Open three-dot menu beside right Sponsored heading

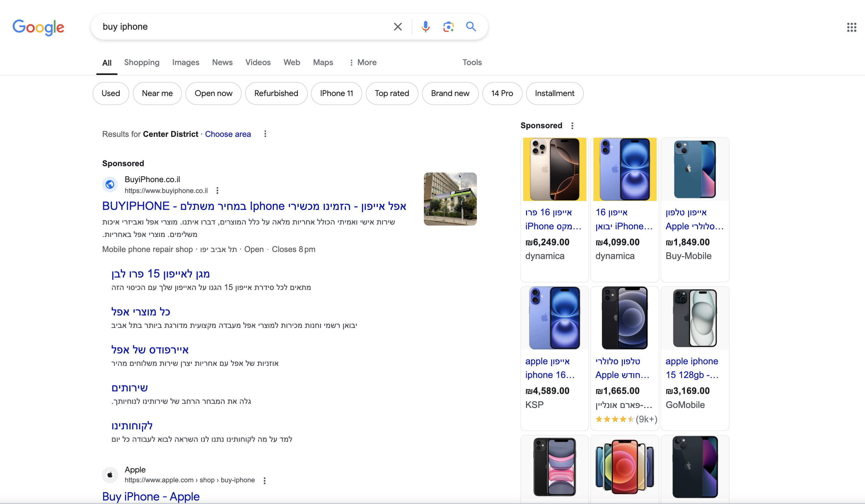(572, 126)
